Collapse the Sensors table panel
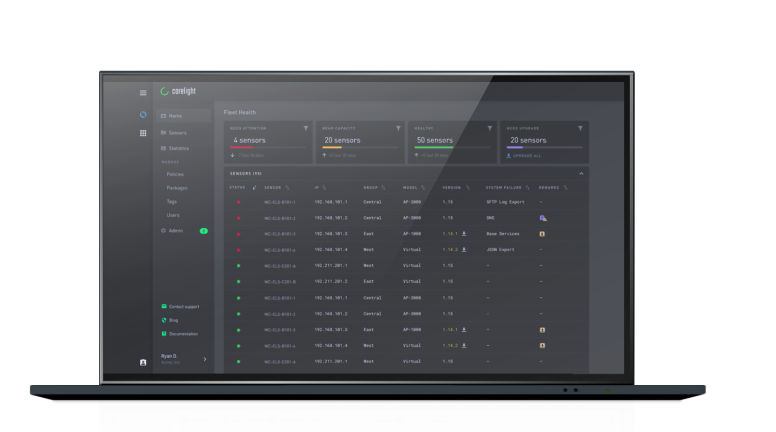The image size is (776, 432). click(581, 173)
